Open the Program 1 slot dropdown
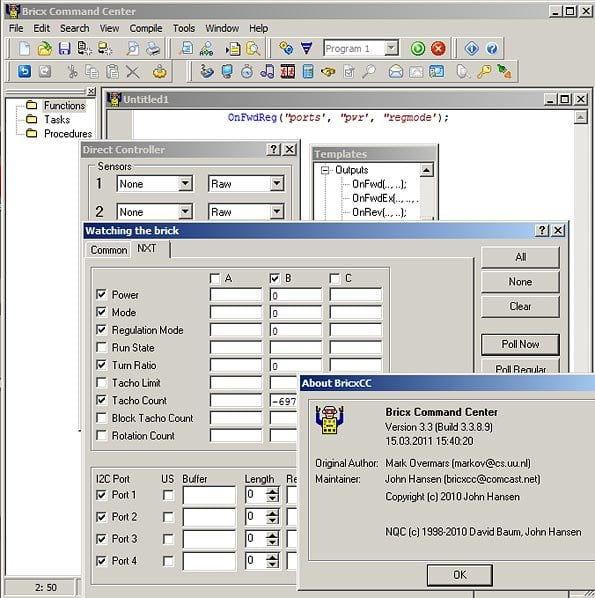The height and width of the screenshot is (598, 595). (x=391, y=48)
